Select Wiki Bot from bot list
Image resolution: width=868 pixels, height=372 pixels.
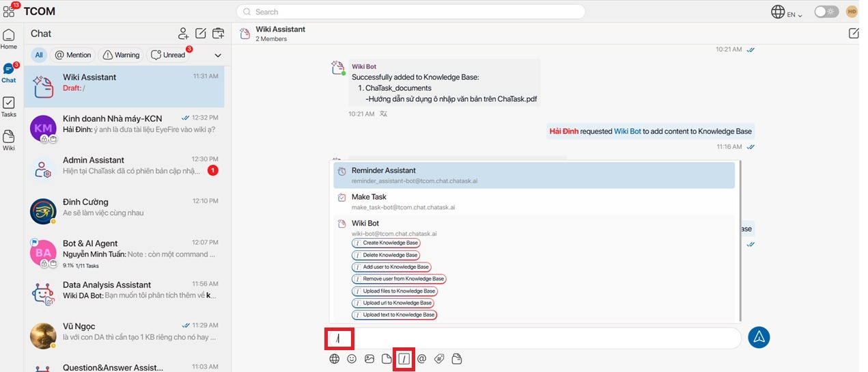534,228
